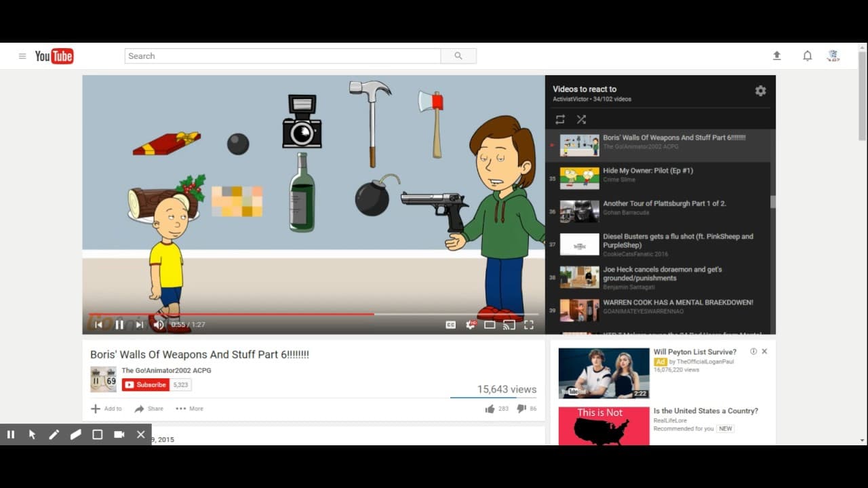868x488 pixels.
Task: Enter full screen mode in player
Action: click(529, 325)
